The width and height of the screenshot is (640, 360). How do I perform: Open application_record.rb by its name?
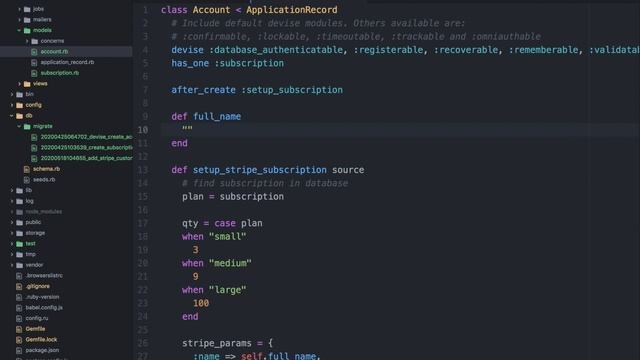pyautogui.click(x=67, y=62)
